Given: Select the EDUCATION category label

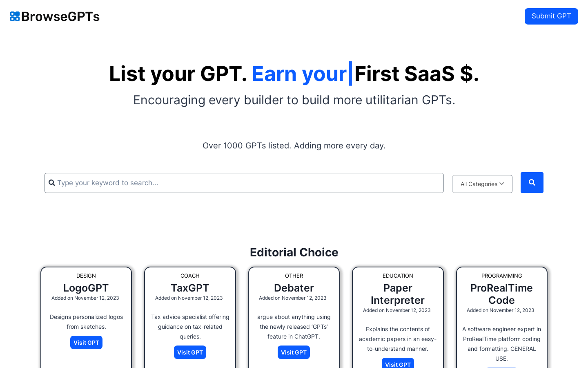Looking at the screenshot, I should [x=398, y=276].
